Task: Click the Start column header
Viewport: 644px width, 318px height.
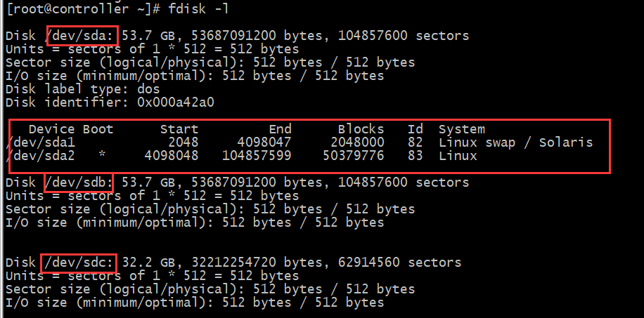Action: coord(179,129)
